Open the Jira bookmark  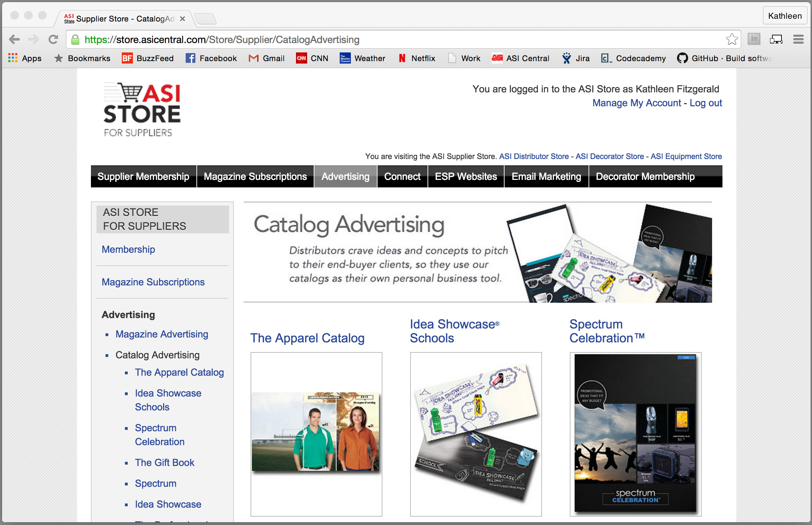(x=575, y=58)
